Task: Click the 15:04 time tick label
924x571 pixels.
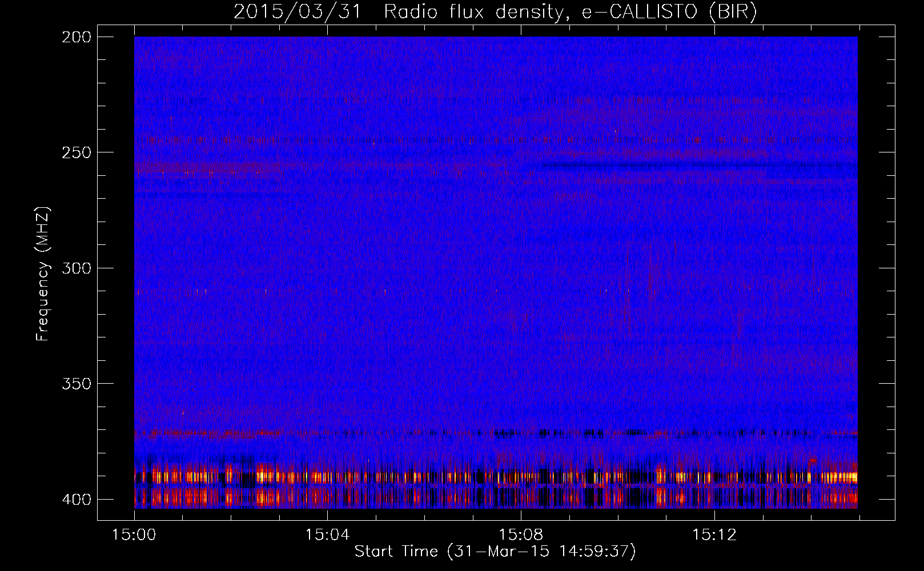Action: click(327, 535)
